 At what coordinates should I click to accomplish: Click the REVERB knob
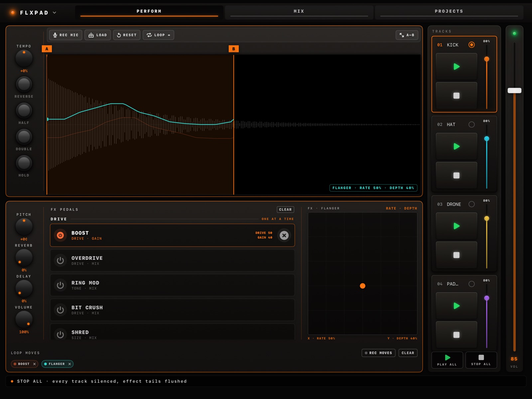(24, 257)
